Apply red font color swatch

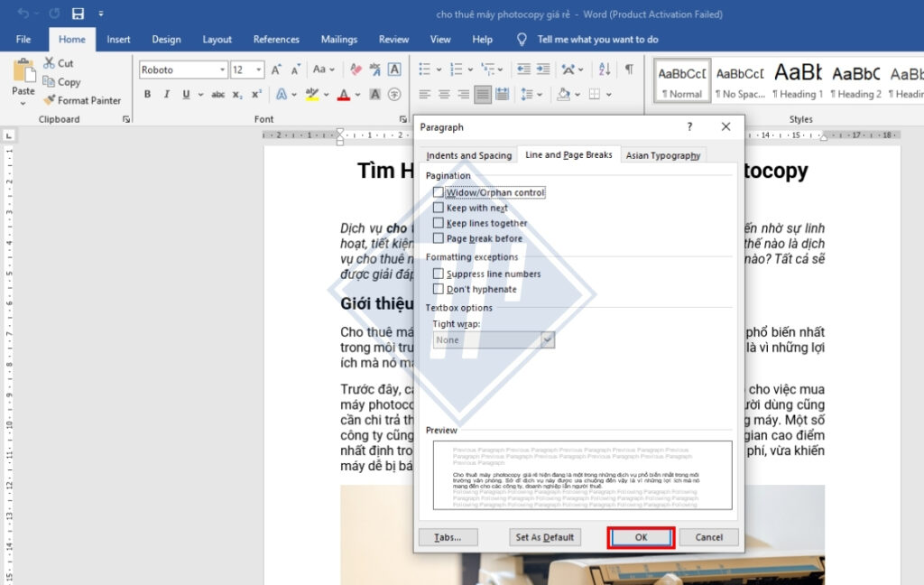344,94
